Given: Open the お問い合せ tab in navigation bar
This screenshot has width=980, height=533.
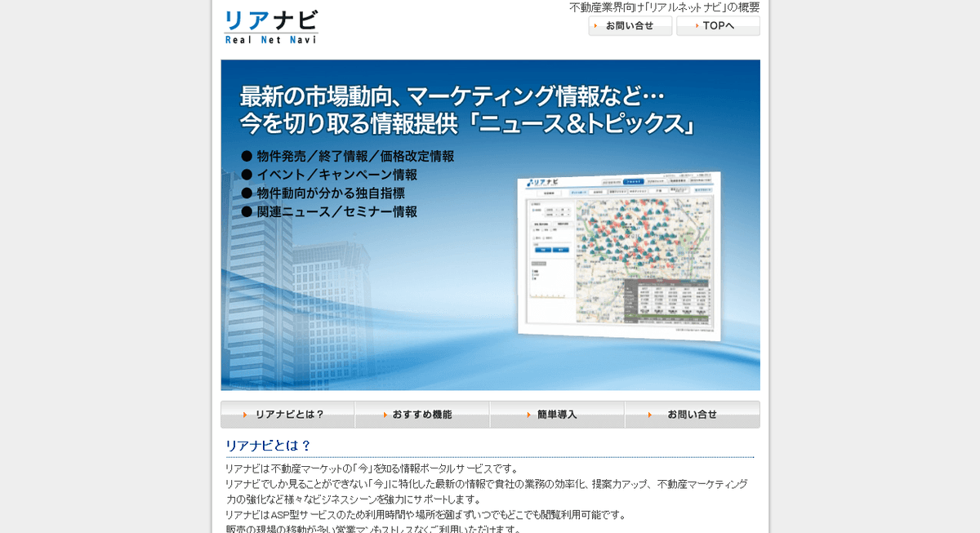Looking at the screenshot, I should click(693, 415).
